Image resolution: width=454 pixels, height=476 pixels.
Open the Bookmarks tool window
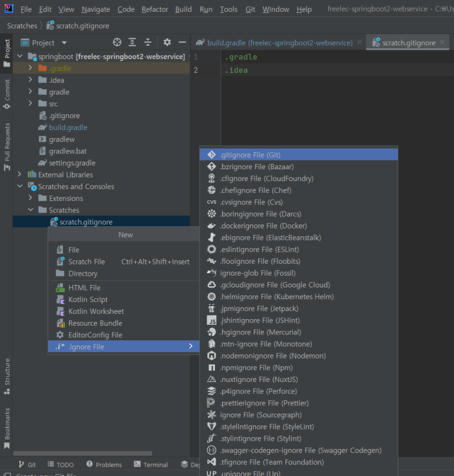coord(6,428)
